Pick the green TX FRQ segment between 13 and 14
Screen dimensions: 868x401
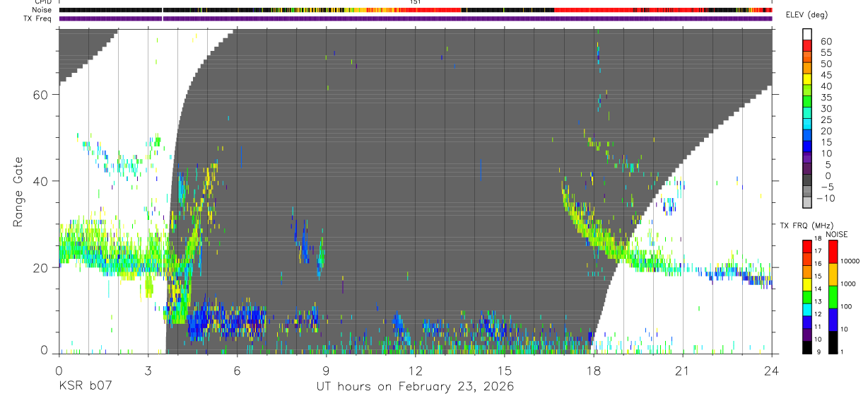[807, 296]
